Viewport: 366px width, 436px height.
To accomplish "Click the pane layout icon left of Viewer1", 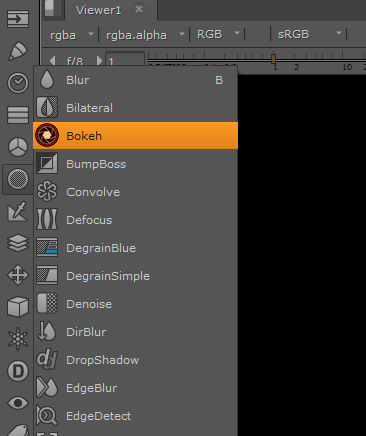I will click(x=52, y=9).
